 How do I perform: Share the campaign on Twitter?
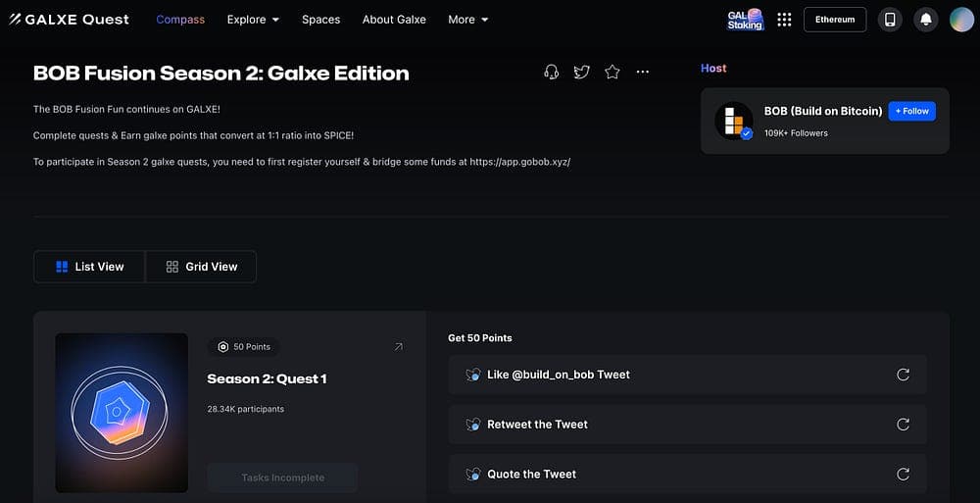582,72
